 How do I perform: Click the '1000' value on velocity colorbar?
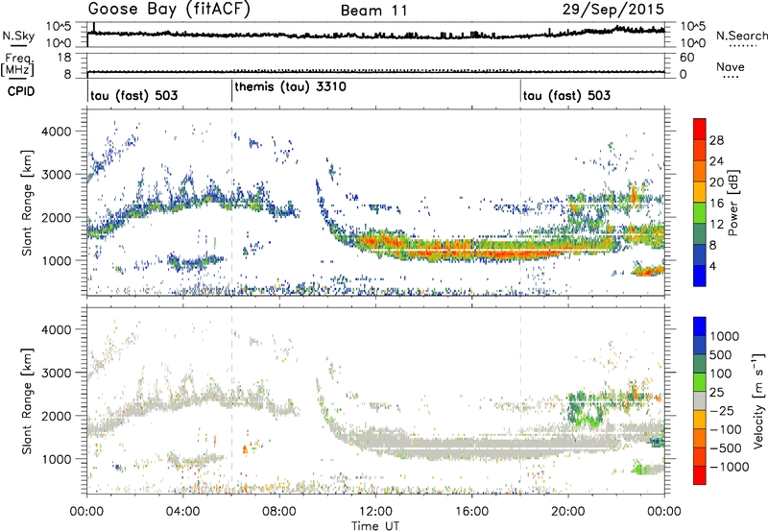[x=725, y=336]
